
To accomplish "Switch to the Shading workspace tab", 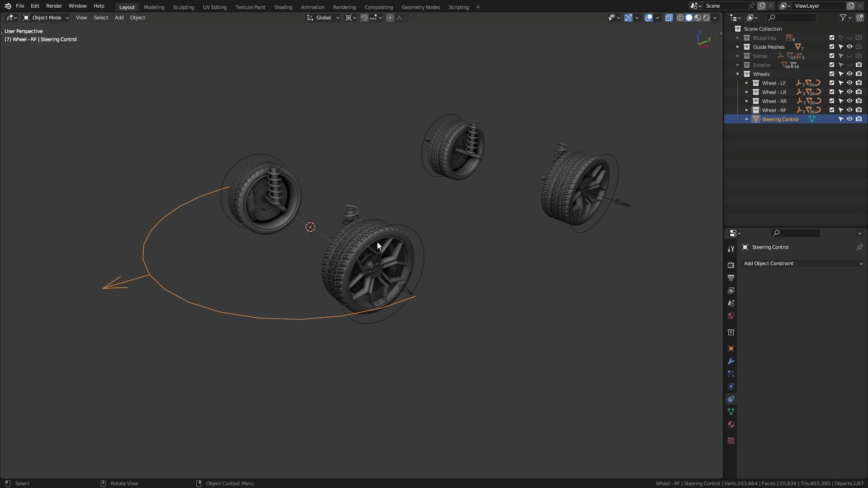I will click(283, 7).
